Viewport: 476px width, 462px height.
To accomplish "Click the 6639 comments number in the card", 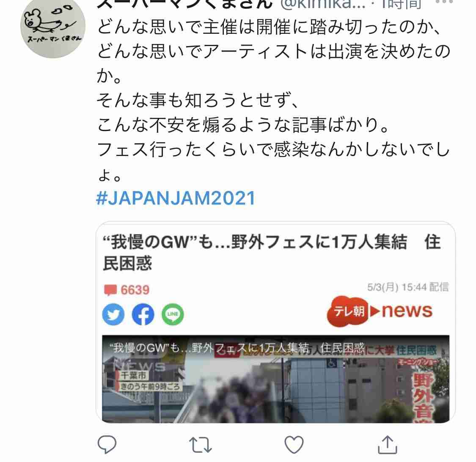I will 135,290.
